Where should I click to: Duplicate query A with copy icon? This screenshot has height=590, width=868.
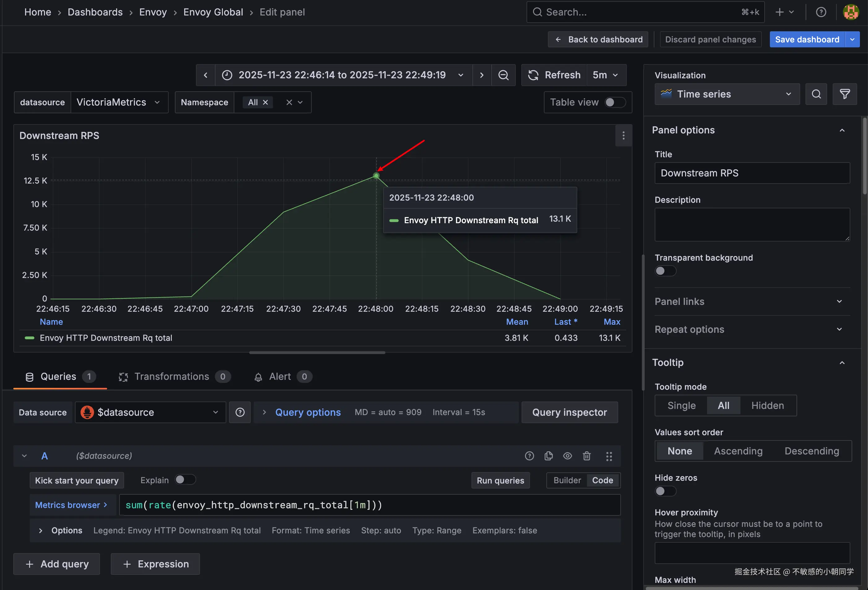click(x=548, y=456)
